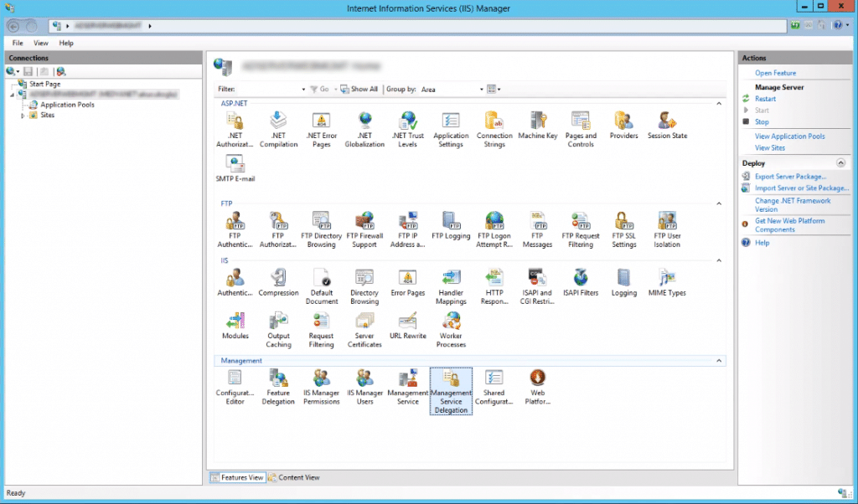This screenshot has height=504, width=858.
Task: Open the Filter dropdown arrow
Action: click(303, 89)
